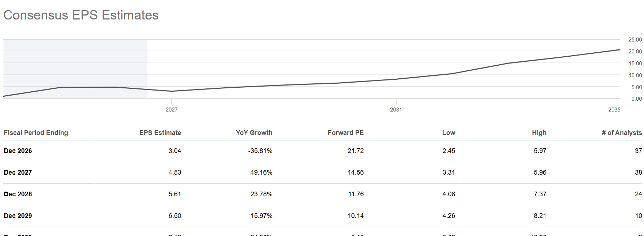Click the 21.72 Forward PE value
Screen dimensions: 644x236
[355, 151]
